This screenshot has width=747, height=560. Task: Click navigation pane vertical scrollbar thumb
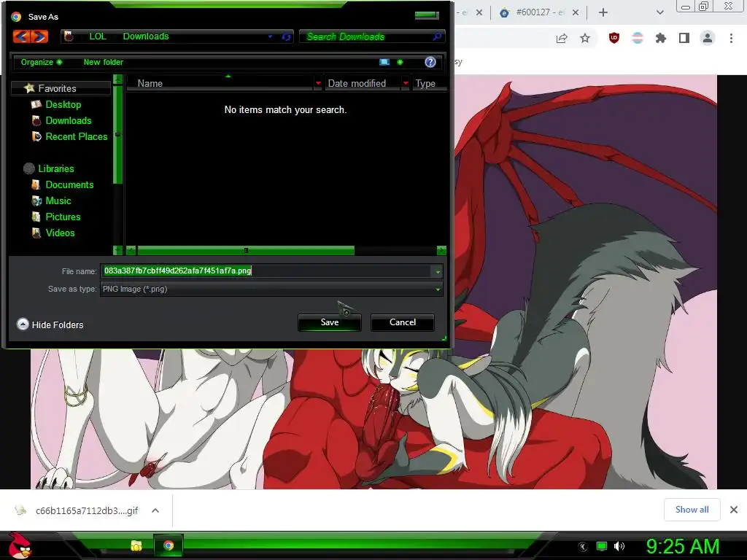pos(117,134)
